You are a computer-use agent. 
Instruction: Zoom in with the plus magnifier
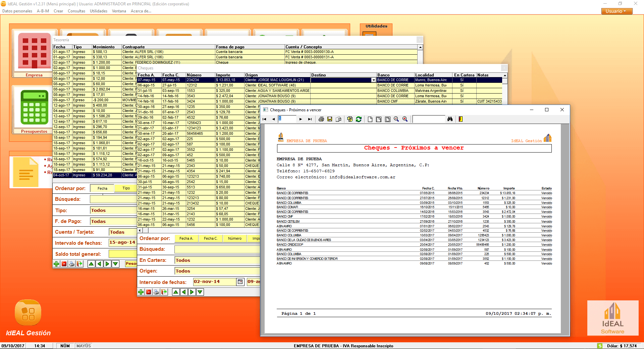pyautogui.click(x=405, y=119)
